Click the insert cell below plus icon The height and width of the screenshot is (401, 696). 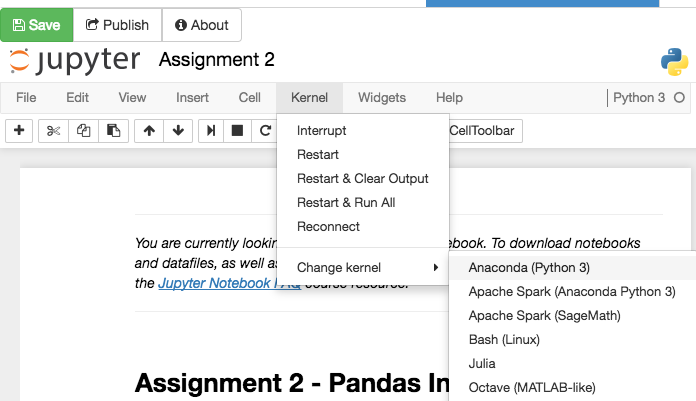pyautogui.click(x=19, y=131)
